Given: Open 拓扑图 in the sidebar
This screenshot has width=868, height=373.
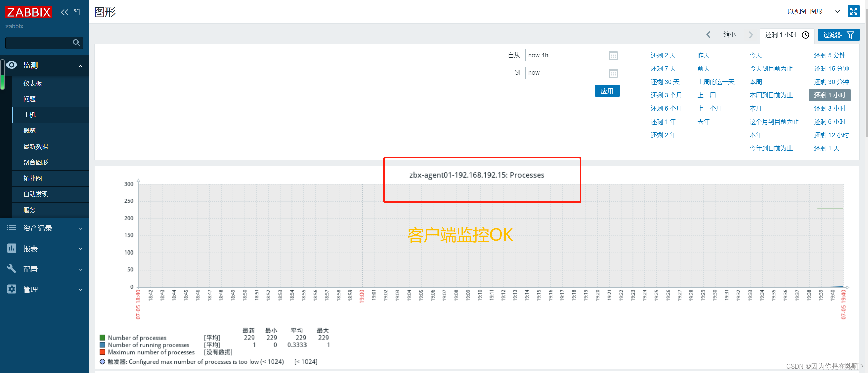Looking at the screenshot, I should (50, 178).
